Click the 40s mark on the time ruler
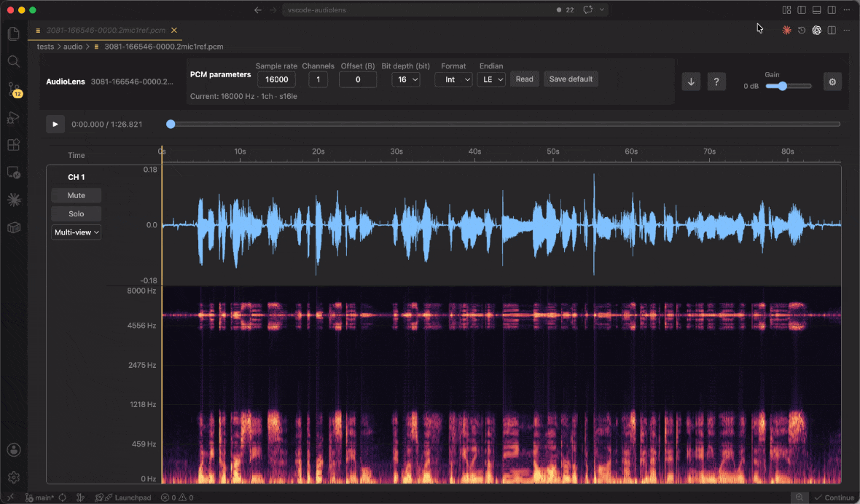Screen dimensions: 860x504 [475, 151]
